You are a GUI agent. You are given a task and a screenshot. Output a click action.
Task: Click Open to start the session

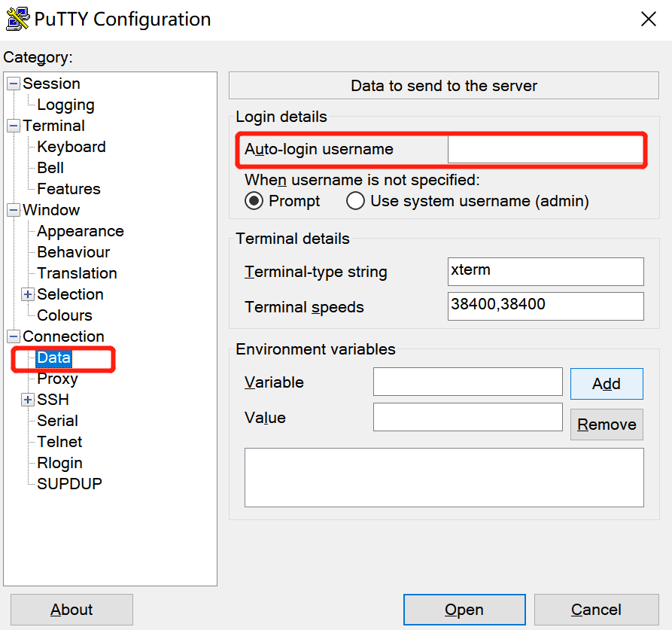[x=464, y=610]
